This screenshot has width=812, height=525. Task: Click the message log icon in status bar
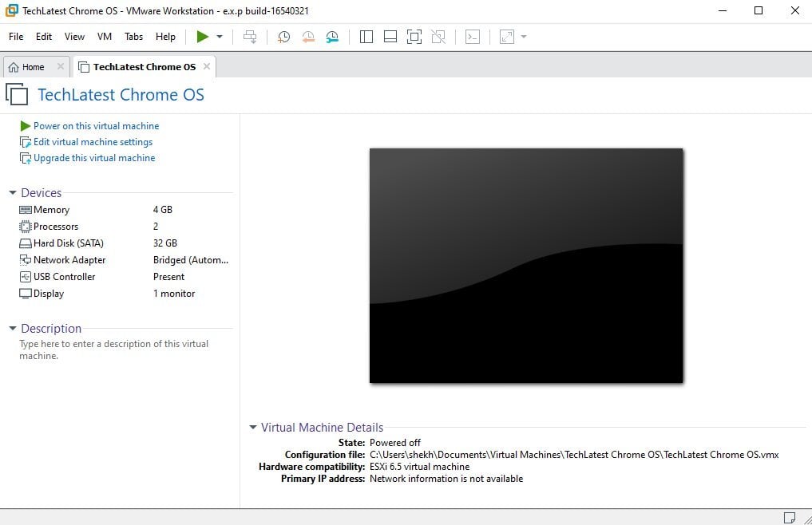(789, 517)
